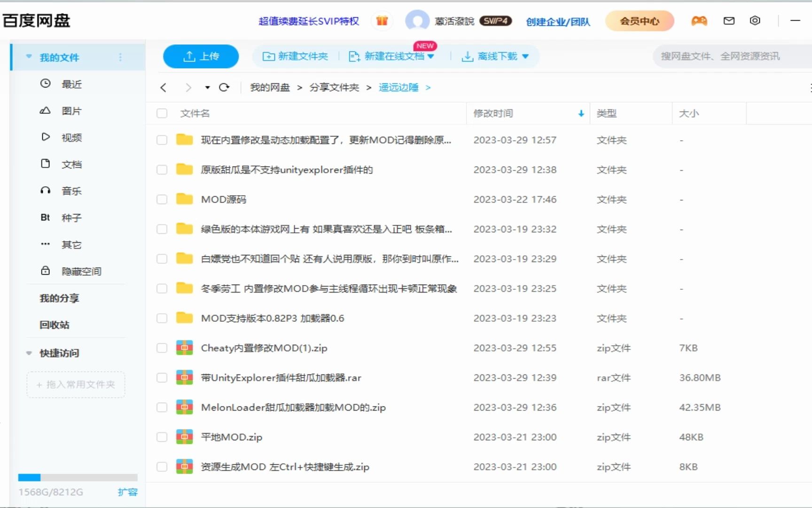812x508 pixels.
Task: Sort by the 大小 column header
Action: 689,113
